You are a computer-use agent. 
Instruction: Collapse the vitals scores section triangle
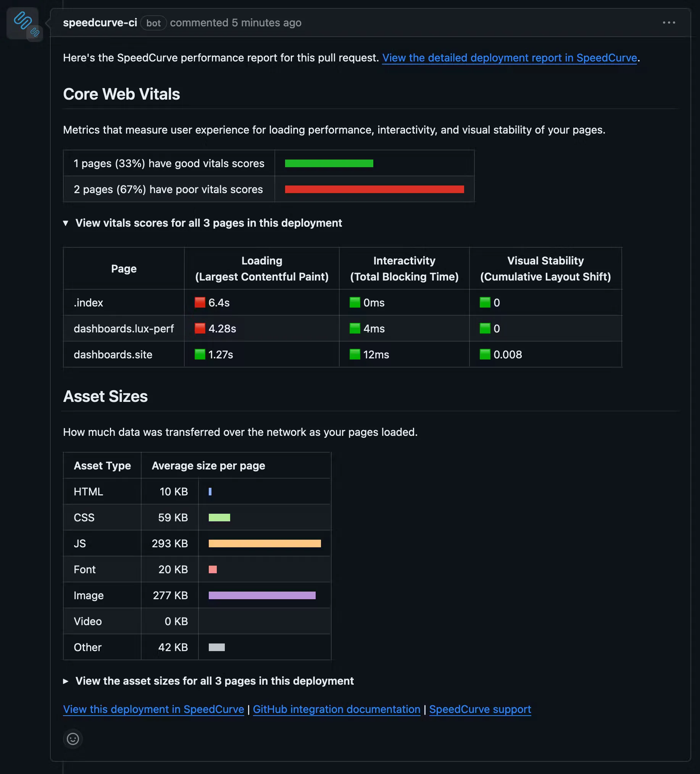coord(66,223)
